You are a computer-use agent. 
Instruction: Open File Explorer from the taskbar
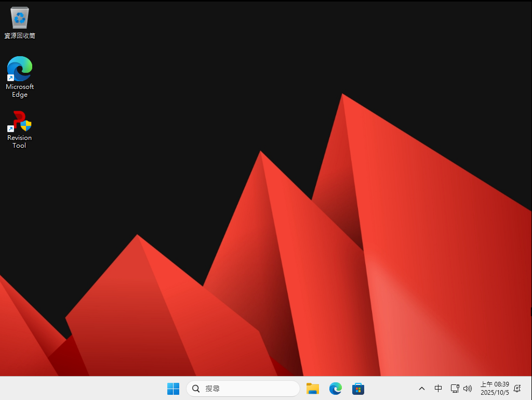(x=312, y=389)
